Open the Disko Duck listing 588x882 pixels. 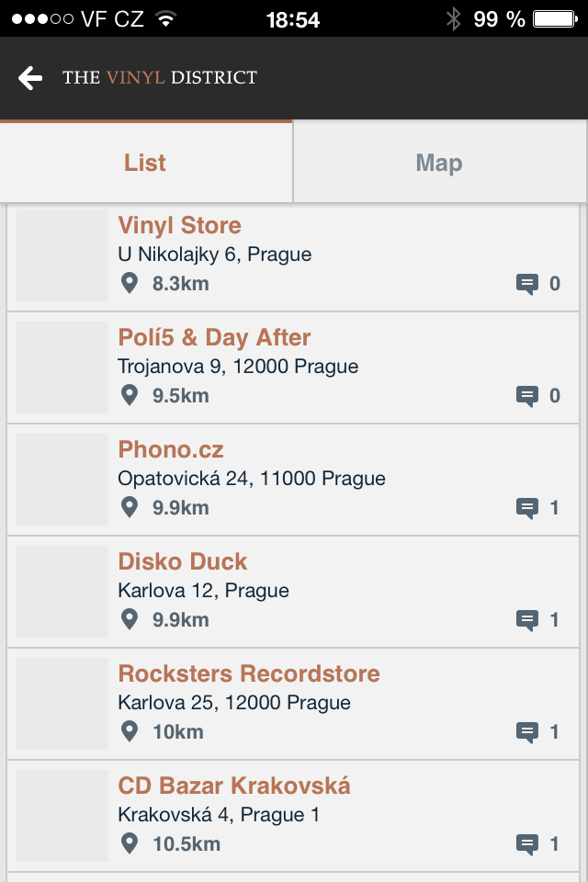[x=183, y=562]
